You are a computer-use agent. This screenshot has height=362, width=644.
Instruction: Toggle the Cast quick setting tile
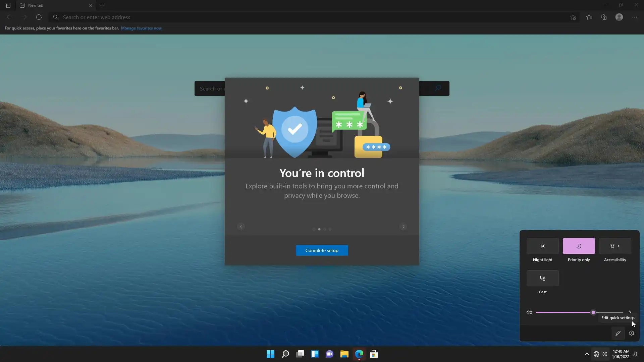(x=542, y=278)
